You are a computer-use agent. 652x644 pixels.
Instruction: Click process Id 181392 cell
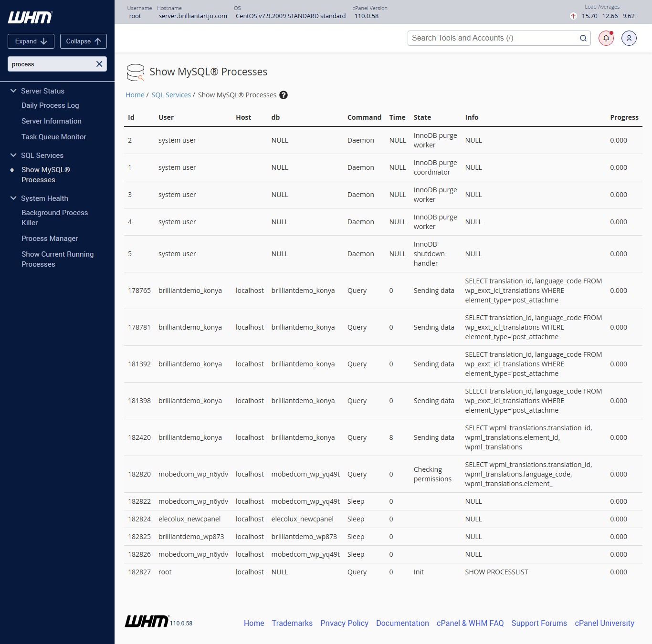139,364
